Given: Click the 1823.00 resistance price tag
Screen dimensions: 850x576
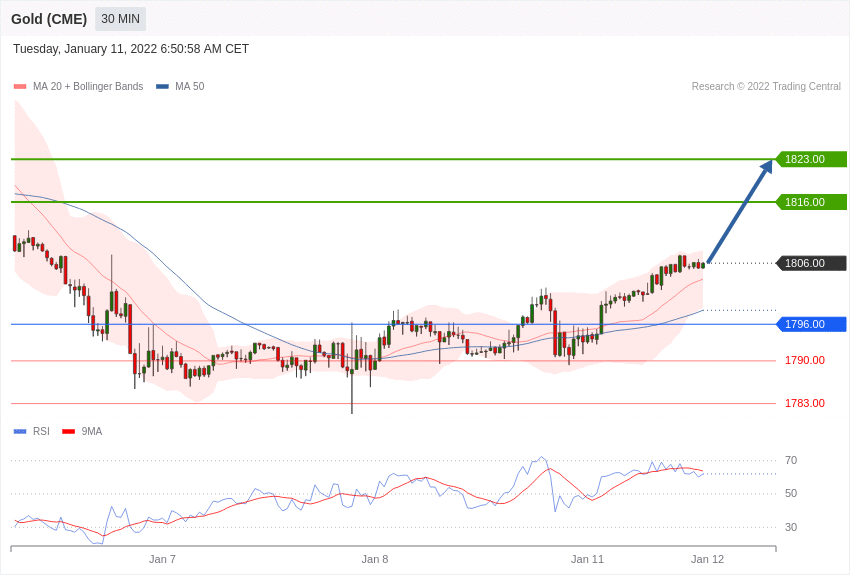Looking at the screenshot, I should pyautogui.click(x=812, y=159).
